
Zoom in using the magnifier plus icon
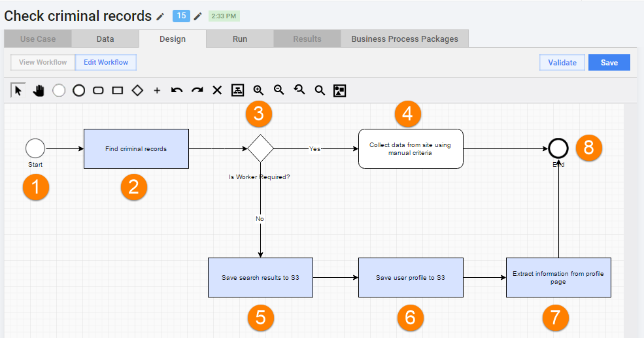pos(258,90)
